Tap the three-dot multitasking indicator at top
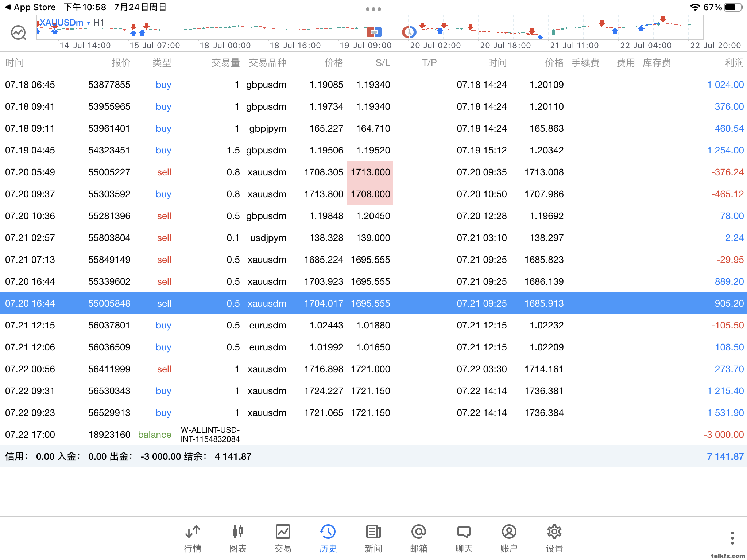 coord(373,9)
